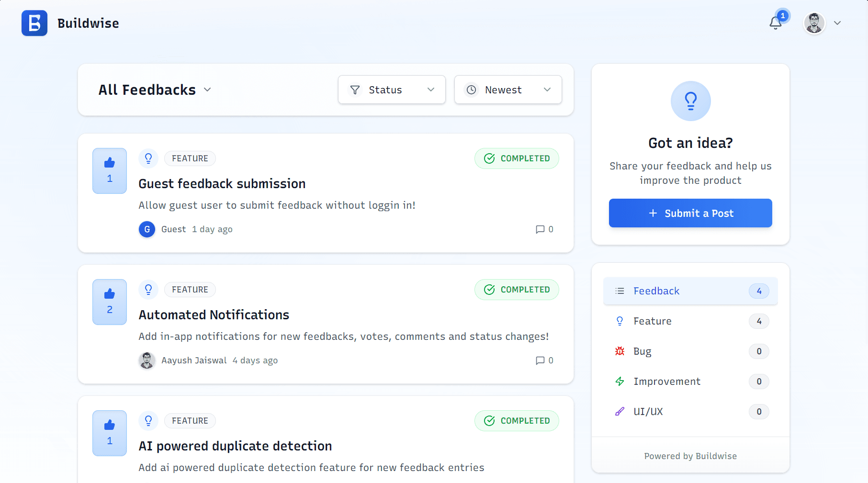Image resolution: width=868 pixels, height=483 pixels.
Task: Expand the profile menu chevron
Action: coord(837,22)
